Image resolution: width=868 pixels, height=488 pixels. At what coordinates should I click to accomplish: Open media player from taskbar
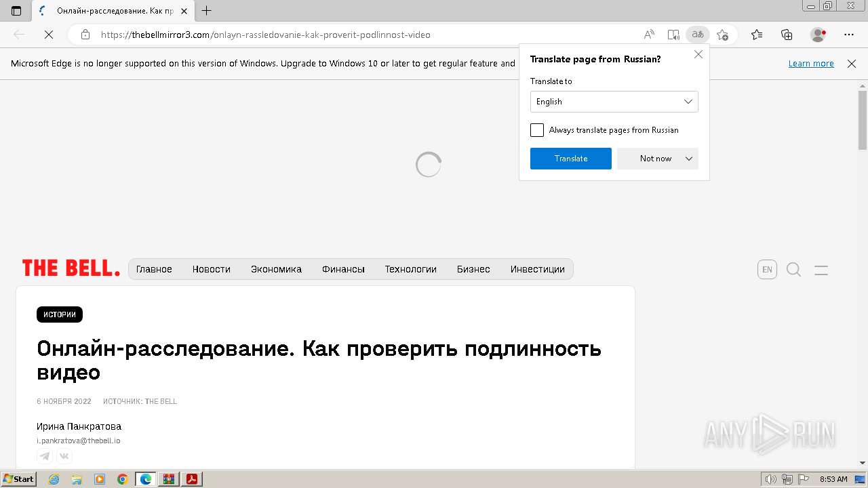point(100,479)
